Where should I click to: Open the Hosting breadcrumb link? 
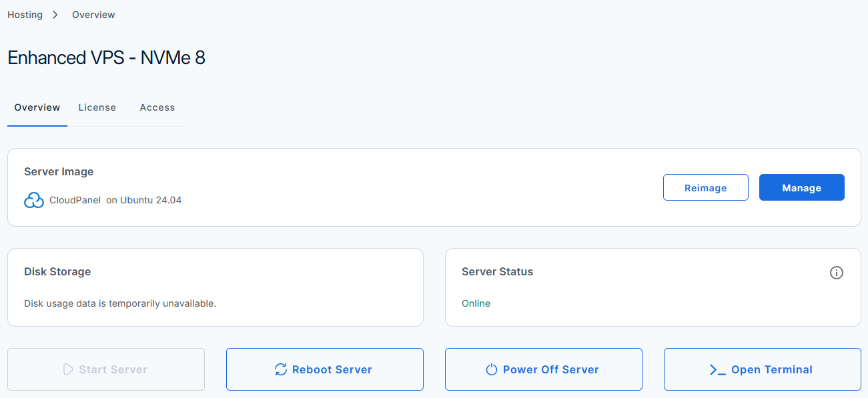click(x=25, y=15)
